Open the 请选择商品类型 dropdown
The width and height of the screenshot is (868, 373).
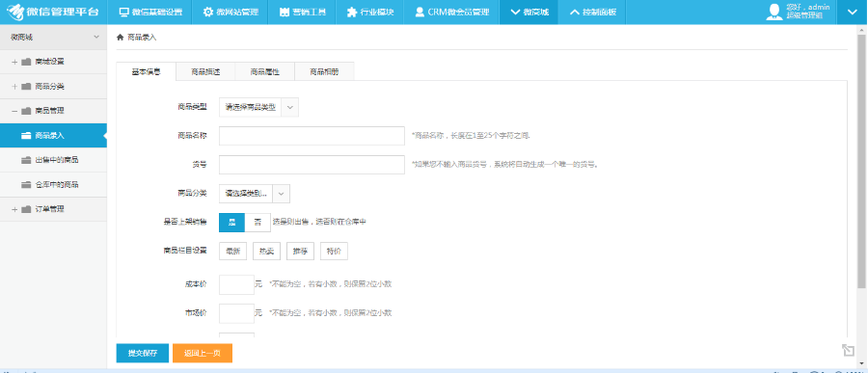[x=258, y=107]
